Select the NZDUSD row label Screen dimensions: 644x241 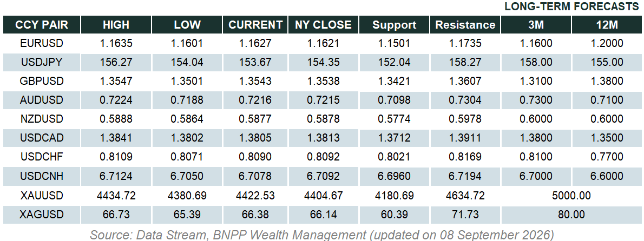[42, 119]
